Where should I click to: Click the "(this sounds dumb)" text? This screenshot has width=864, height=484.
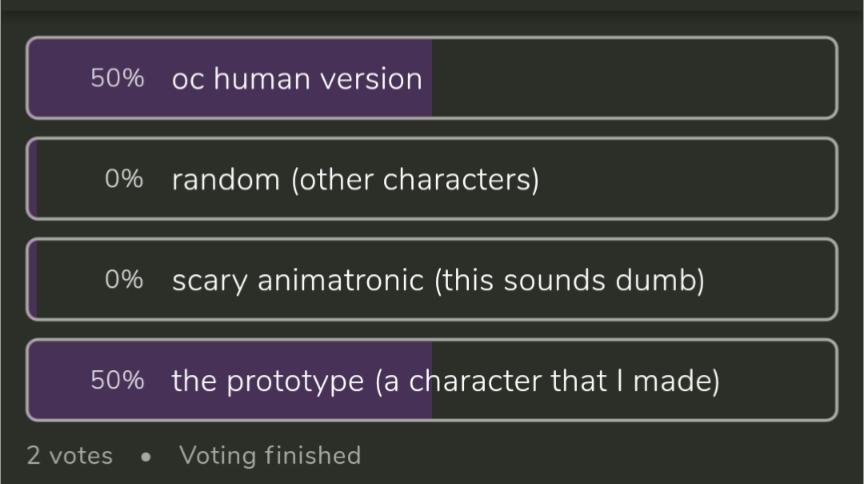coord(569,281)
